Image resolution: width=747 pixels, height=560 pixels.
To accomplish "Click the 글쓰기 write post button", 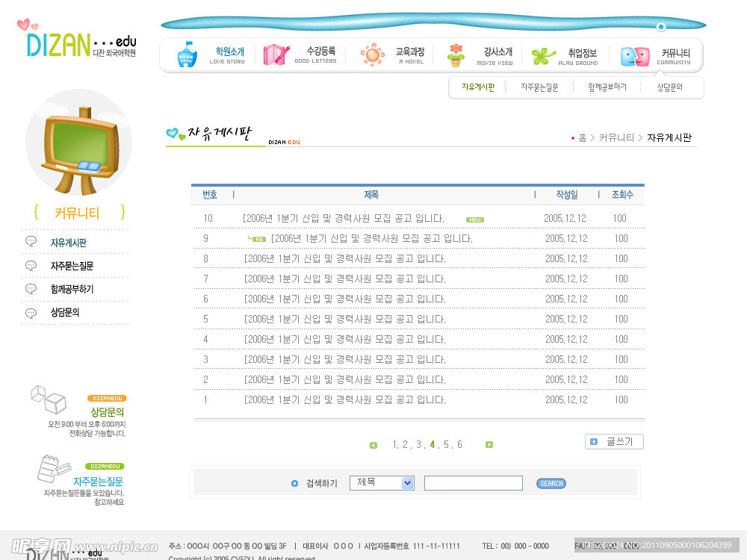I will click(614, 441).
